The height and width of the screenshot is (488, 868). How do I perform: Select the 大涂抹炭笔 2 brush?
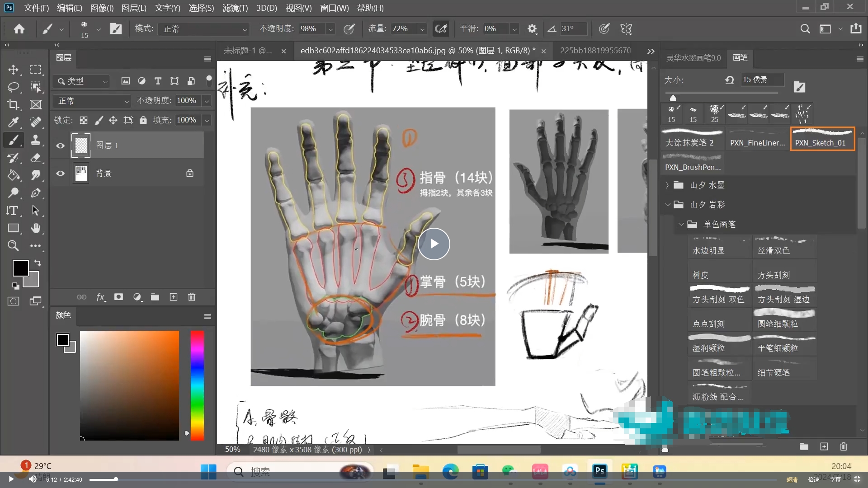693,138
